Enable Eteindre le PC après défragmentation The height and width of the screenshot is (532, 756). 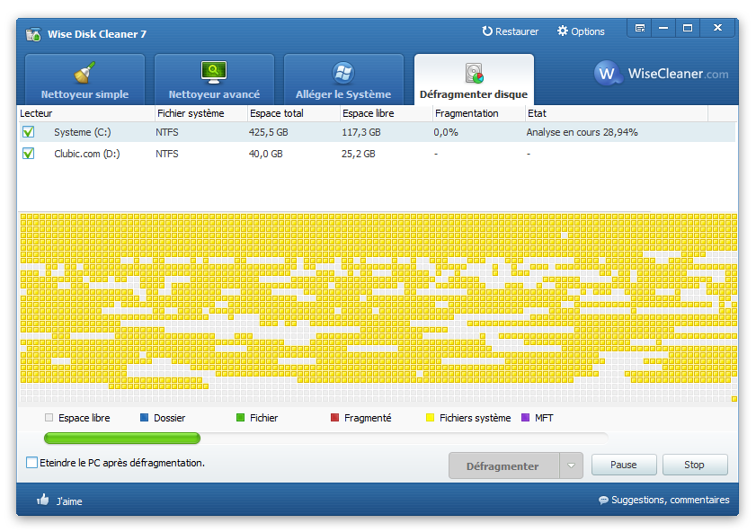[x=32, y=463]
